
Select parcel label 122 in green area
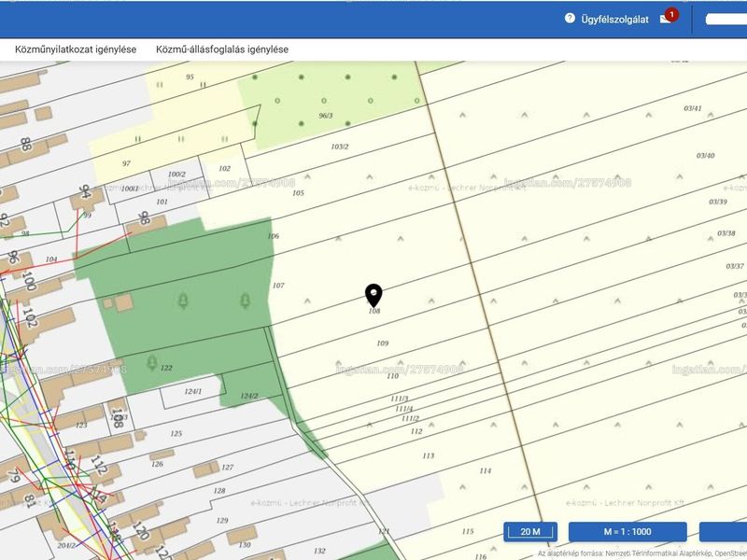pyautogui.click(x=166, y=368)
